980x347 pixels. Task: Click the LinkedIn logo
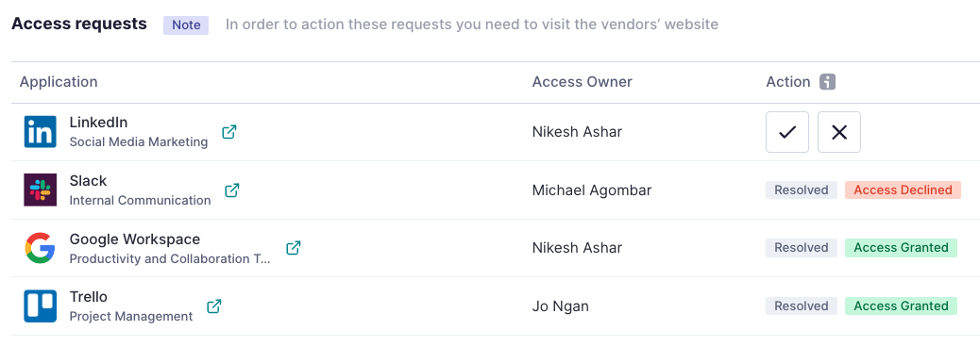tap(40, 132)
